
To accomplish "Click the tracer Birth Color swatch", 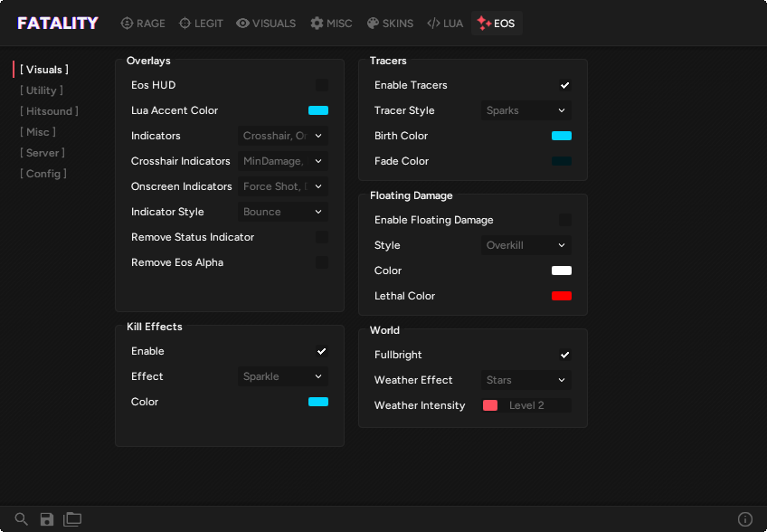I will coord(562,136).
